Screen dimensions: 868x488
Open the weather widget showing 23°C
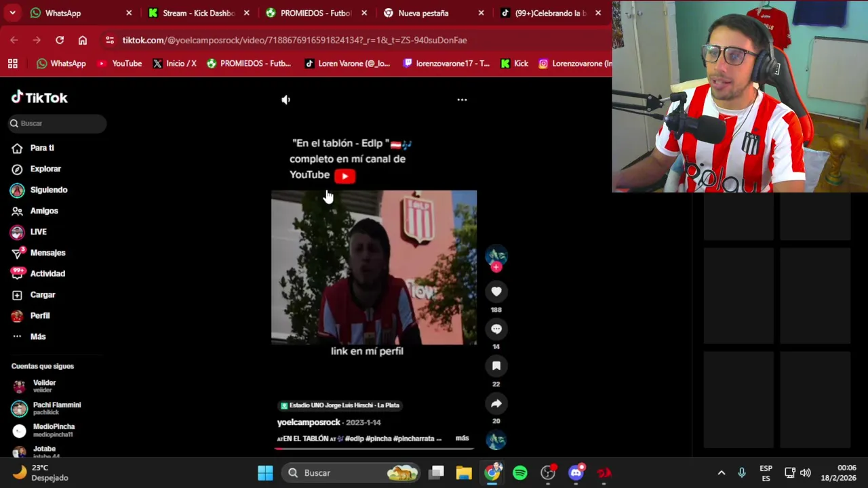tap(41, 473)
